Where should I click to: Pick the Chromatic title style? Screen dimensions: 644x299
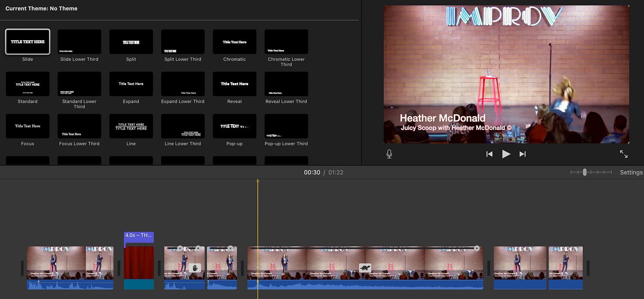coord(234,42)
